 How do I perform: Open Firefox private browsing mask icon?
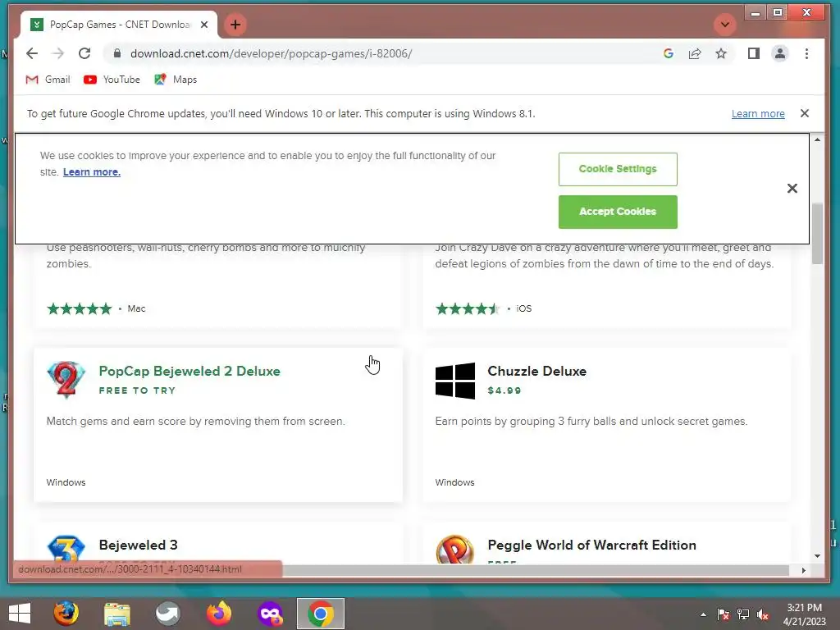tap(270, 614)
